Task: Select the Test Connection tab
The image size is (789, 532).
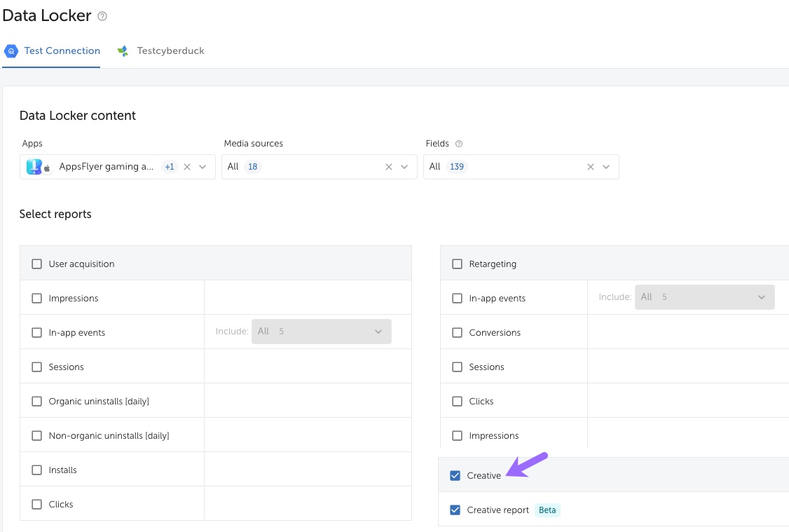Action: click(62, 51)
